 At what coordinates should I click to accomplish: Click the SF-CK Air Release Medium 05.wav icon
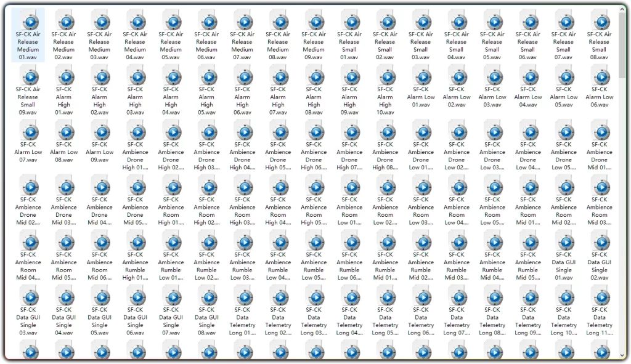173,21
